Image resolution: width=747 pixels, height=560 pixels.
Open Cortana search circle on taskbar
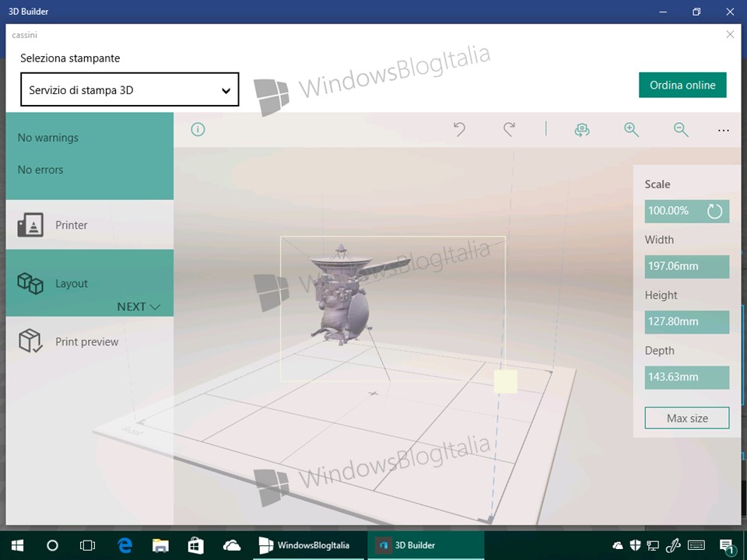click(x=52, y=545)
